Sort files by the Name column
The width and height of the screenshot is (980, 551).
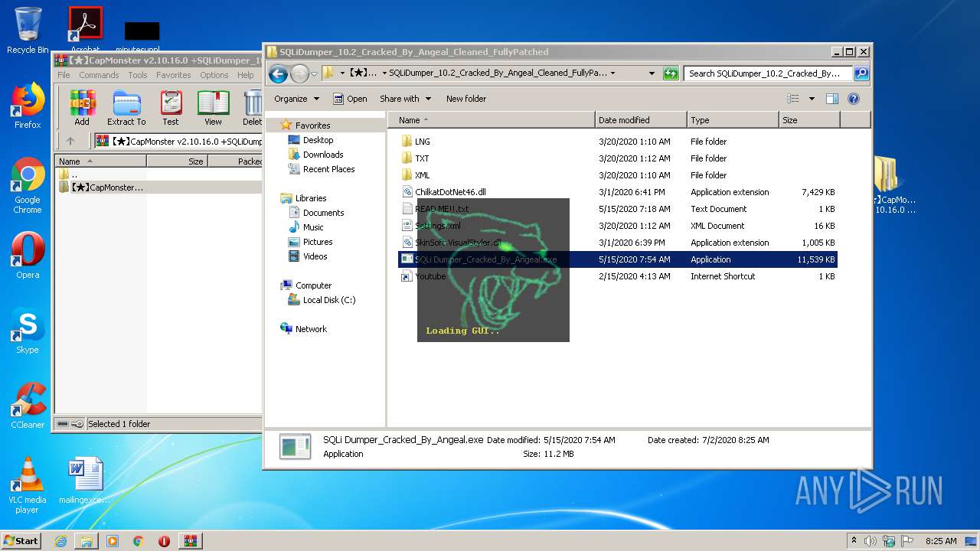pyautogui.click(x=491, y=120)
